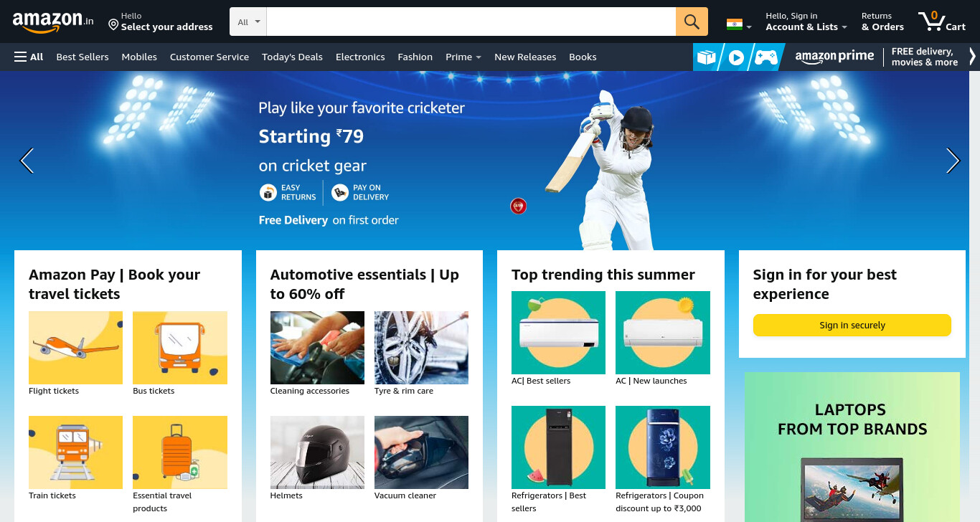The height and width of the screenshot is (522, 980).
Task: Expand the All search category dropdown
Action: click(248, 22)
